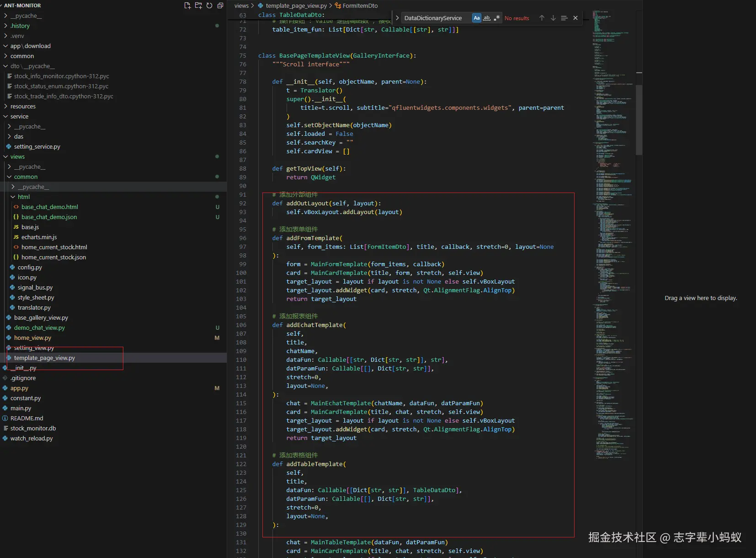Click the file icon beside stock_info_monitor.cpython-312.pyc
This screenshot has height=558, width=756.
(9, 76)
